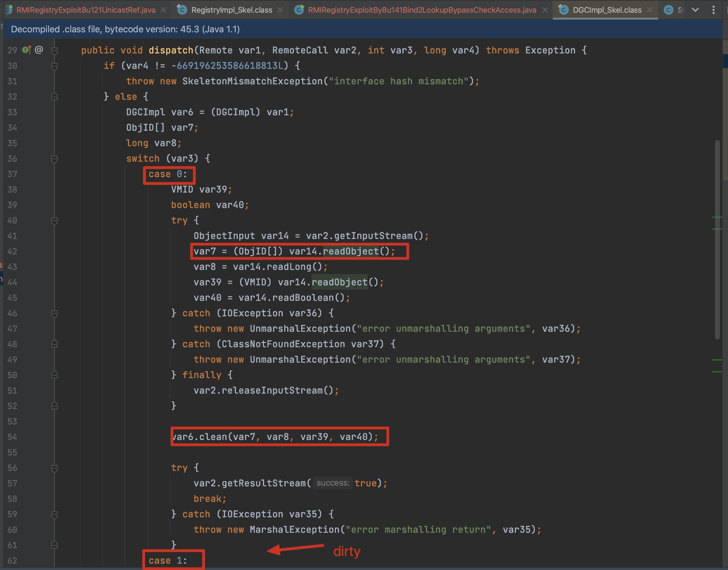Click Java icon on Bind2LookupBypassCheckAccess tab
Image resolution: width=728 pixels, height=570 pixels.
(x=299, y=10)
